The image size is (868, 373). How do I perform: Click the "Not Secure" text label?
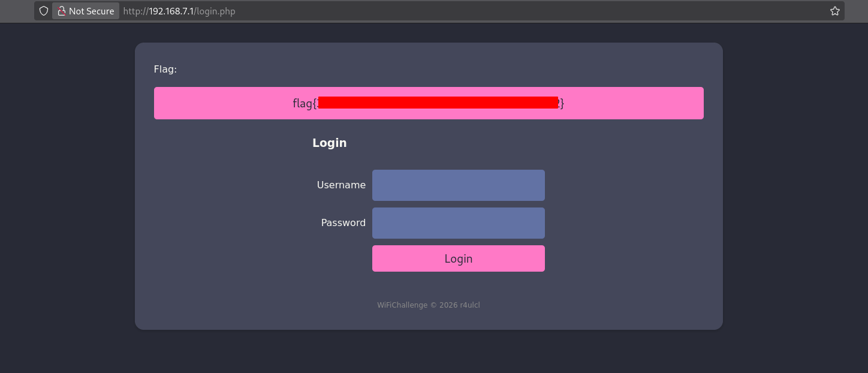coord(91,11)
